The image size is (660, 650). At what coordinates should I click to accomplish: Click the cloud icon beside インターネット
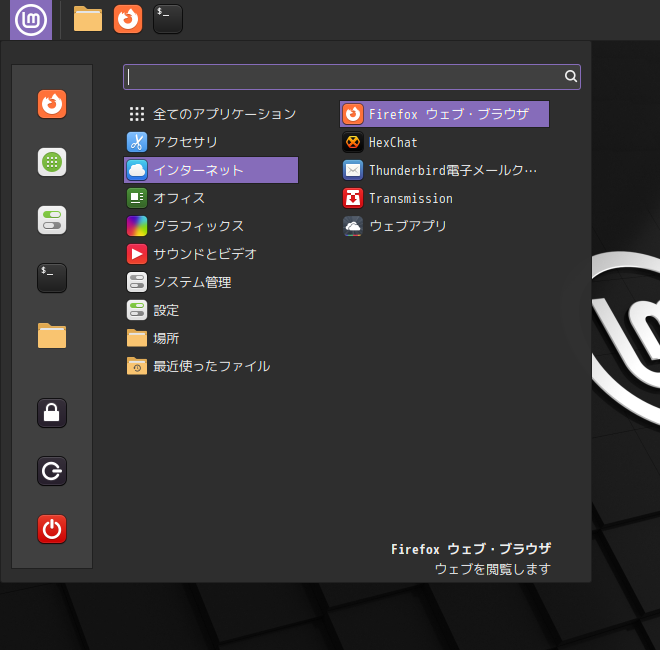[x=137, y=170]
